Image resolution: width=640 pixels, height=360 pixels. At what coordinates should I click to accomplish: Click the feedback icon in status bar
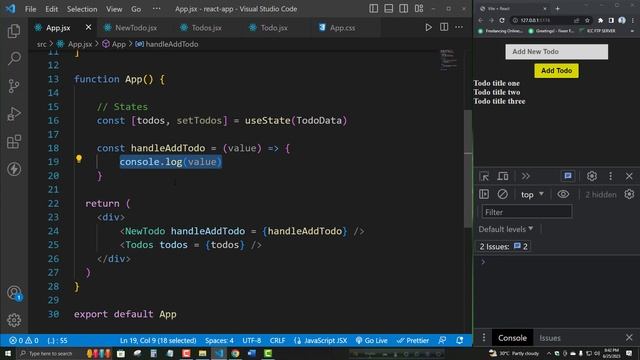[x=442, y=340]
